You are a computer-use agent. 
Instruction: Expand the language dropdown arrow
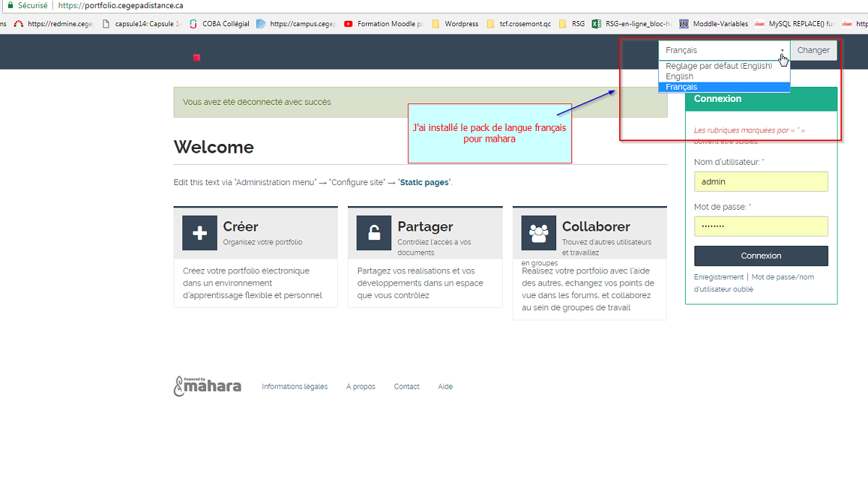tap(782, 51)
